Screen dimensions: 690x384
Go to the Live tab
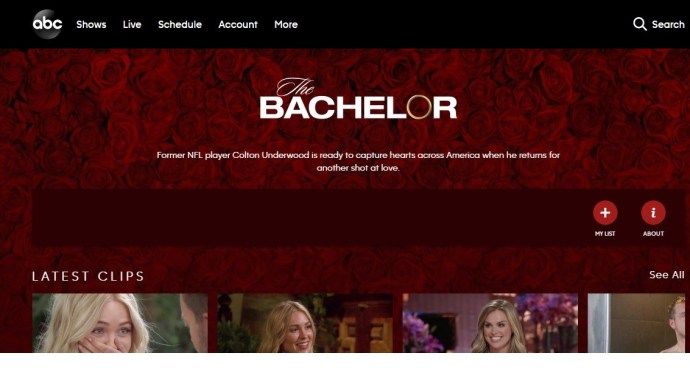[x=132, y=25]
